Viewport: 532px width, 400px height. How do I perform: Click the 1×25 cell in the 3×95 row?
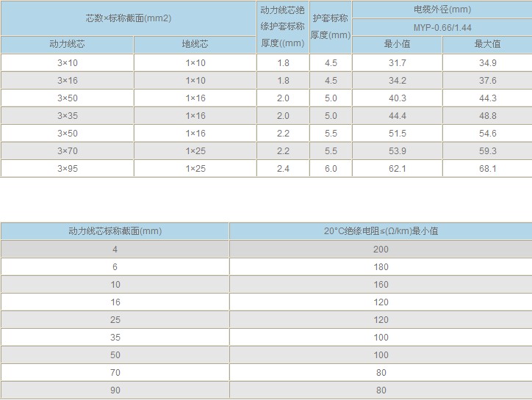195,169
